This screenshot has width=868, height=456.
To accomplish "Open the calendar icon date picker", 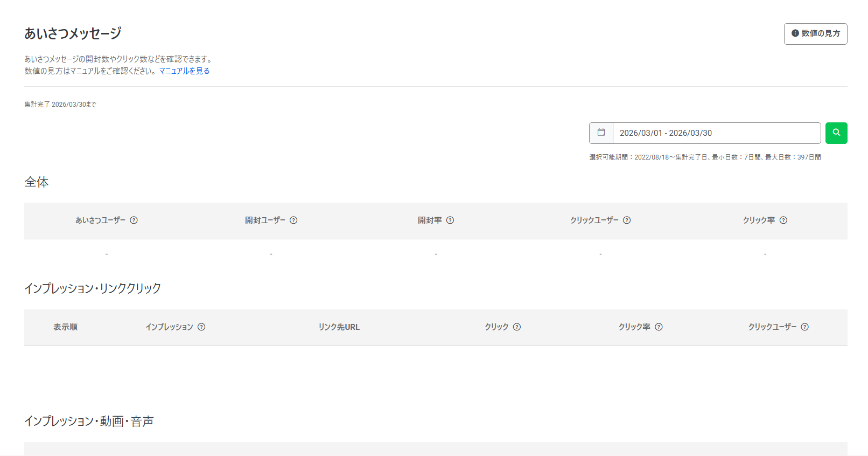I will click(601, 133).
